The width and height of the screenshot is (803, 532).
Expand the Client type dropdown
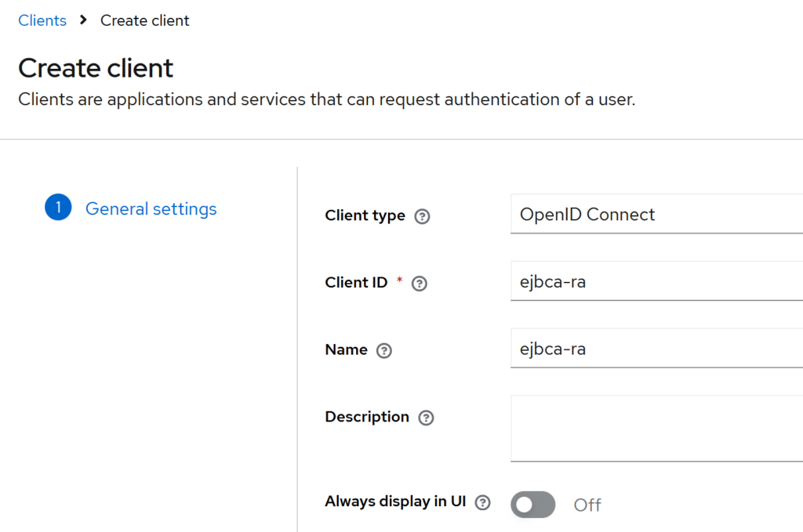pyautogui.click(x=656, y=215)
